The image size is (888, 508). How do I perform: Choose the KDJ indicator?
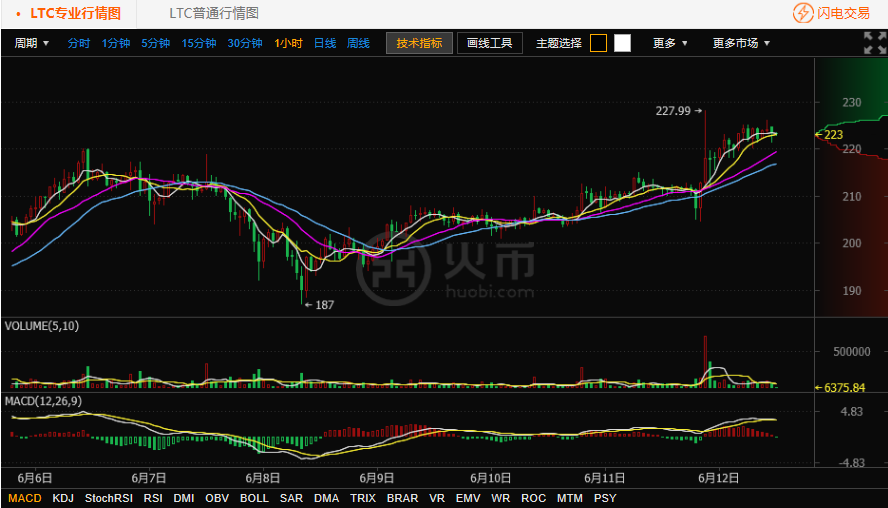coord(63,498)
